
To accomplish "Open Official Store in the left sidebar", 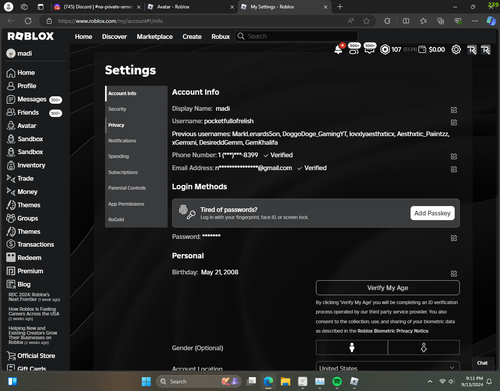I will [x=31, y=356].
